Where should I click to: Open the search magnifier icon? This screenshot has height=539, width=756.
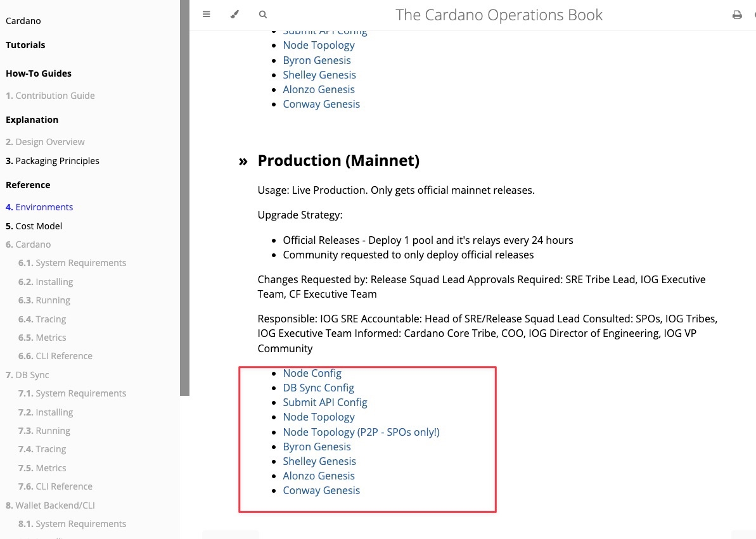tap(263, 15)
